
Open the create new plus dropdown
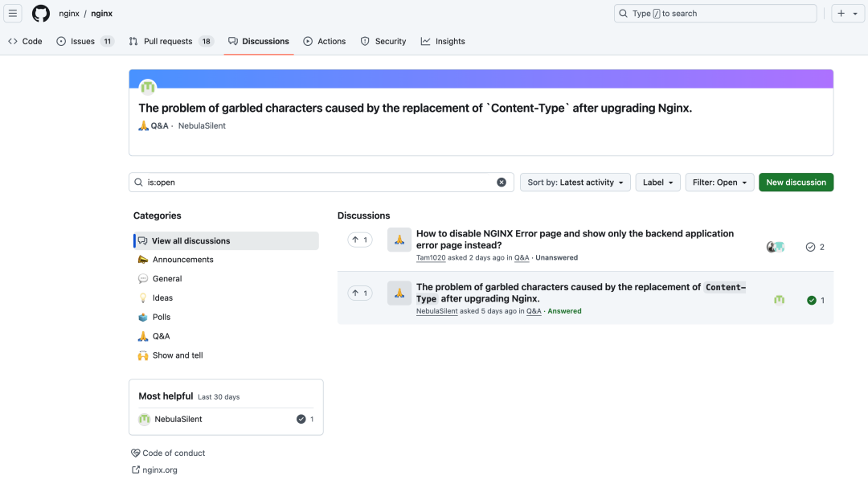coord(847,14)
